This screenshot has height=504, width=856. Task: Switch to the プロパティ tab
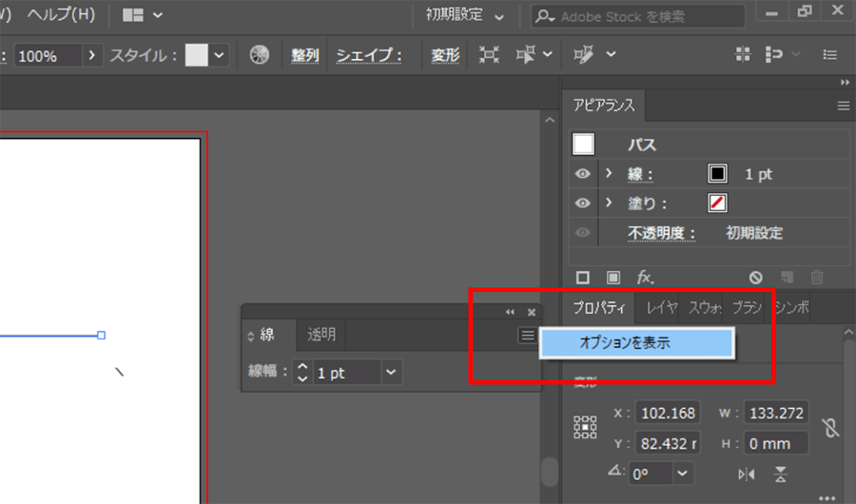(599, 307)
